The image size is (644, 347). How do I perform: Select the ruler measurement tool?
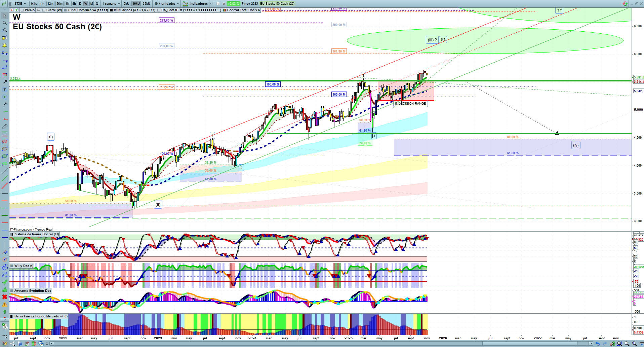pos(5,127)
